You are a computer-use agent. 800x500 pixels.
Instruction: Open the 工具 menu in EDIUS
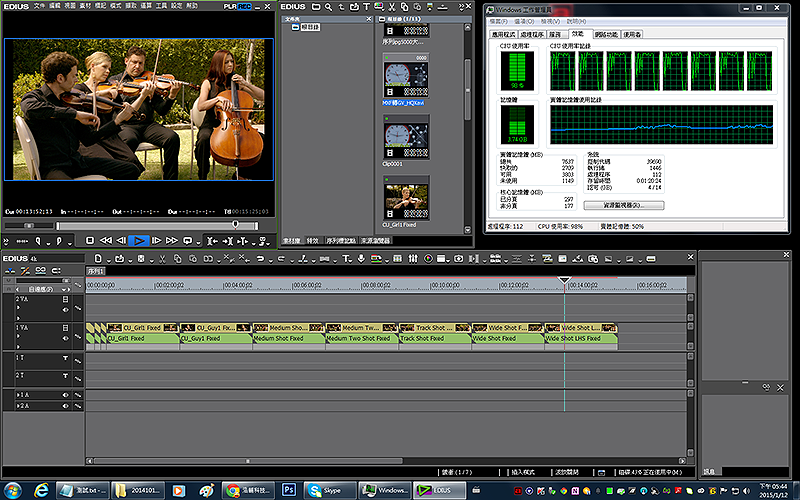[161, 6]
